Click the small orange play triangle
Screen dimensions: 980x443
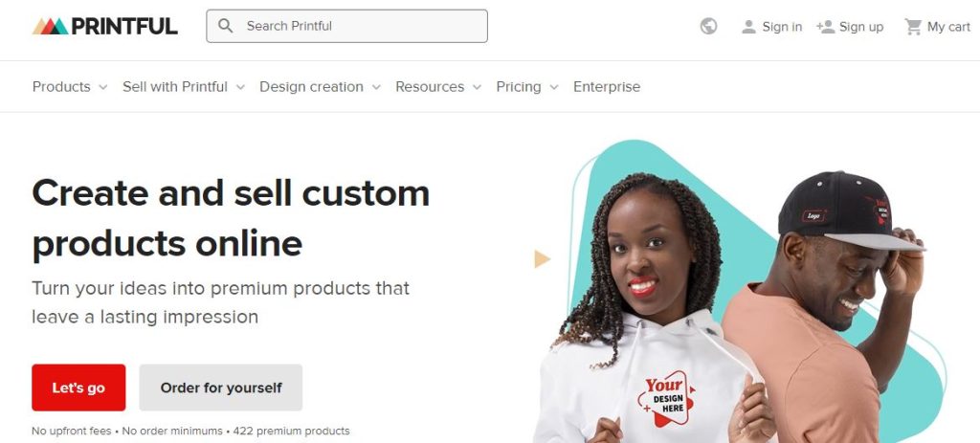[542, 258]
